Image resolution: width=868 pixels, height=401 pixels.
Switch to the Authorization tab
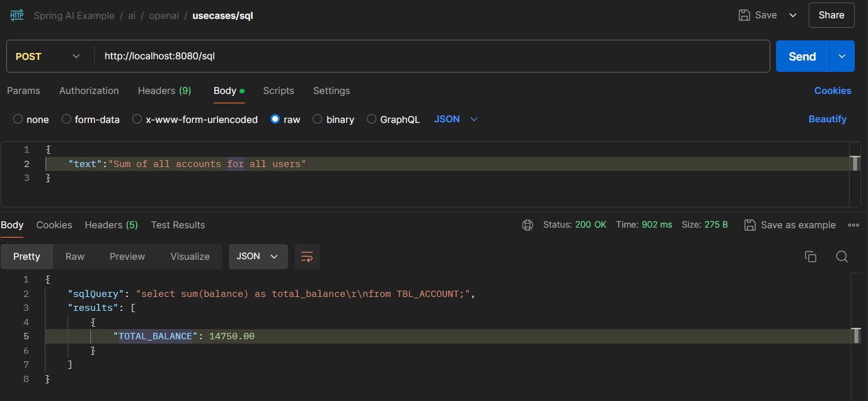click(89, 91)
